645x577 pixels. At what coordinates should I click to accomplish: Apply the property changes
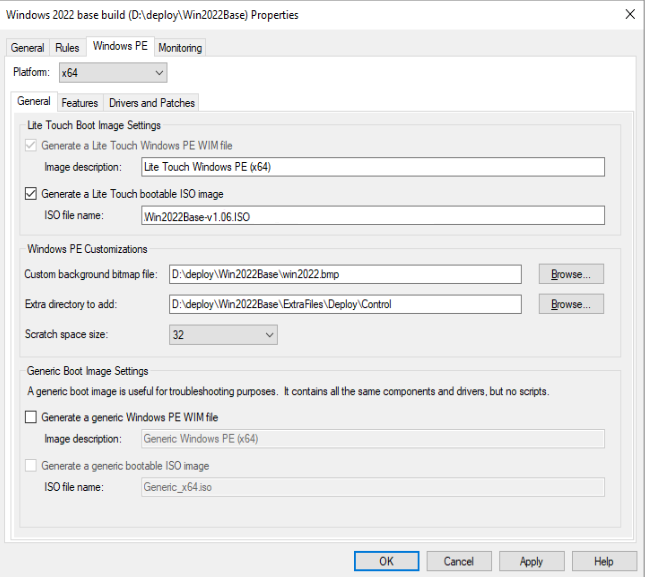tap(531, 561)
